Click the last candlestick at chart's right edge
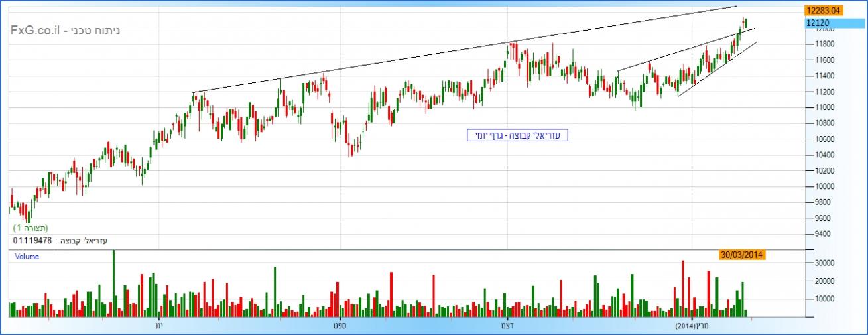This screenshot has width=868, height=335. click(x=746, y=24)
